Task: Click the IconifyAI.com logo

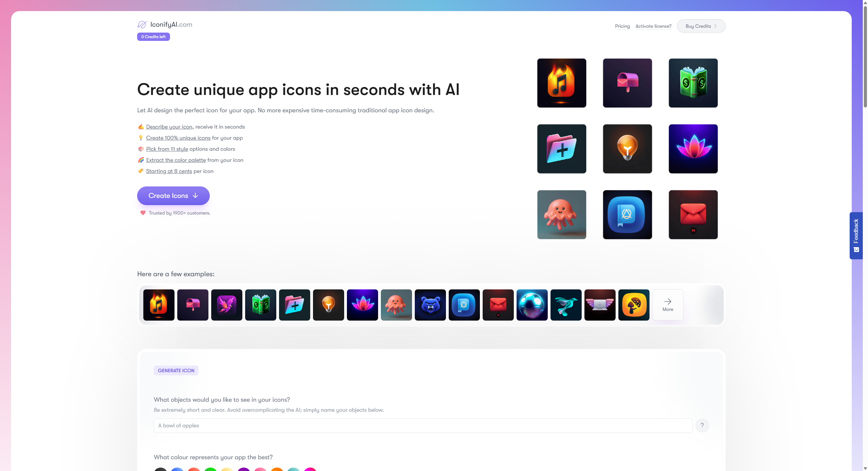Action: [165, 25]
